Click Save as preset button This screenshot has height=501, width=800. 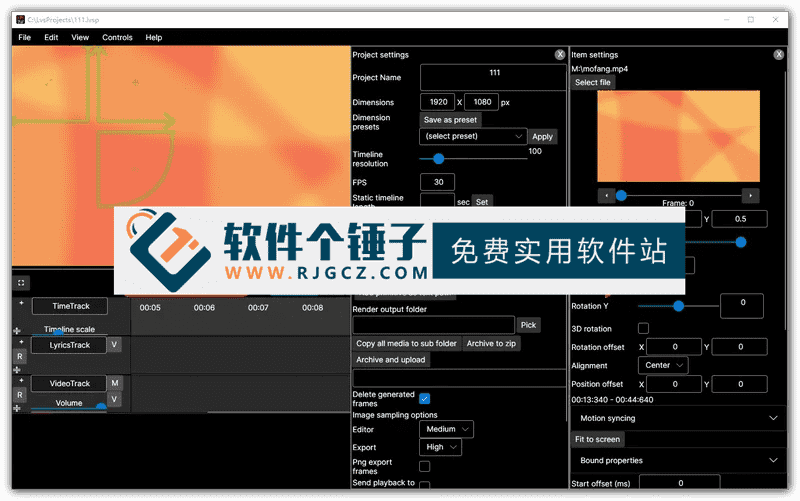pos(450,120)
